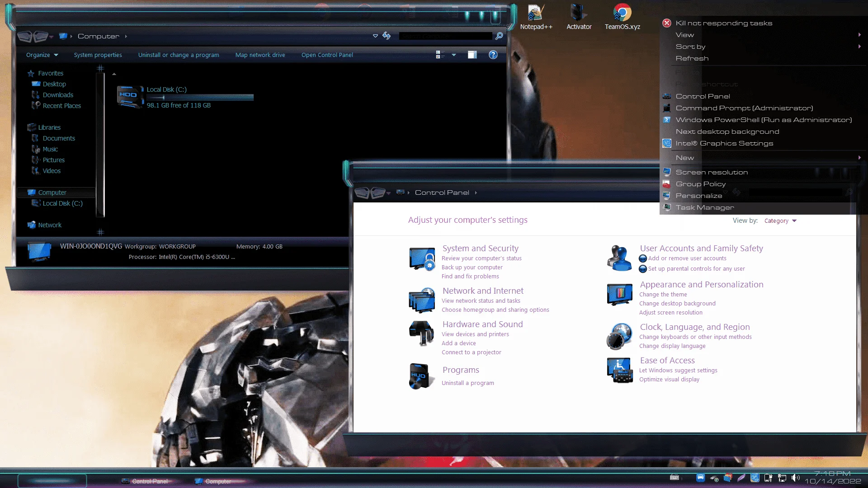Click the change view icon in Computer toolbar
This screenshot has width=868, height=488.
coord(439,55)
